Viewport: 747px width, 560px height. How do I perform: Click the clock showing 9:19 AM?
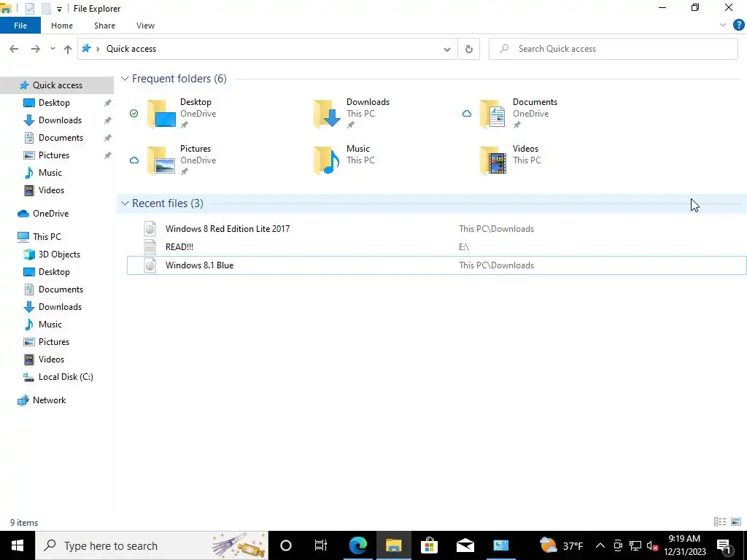684,545
